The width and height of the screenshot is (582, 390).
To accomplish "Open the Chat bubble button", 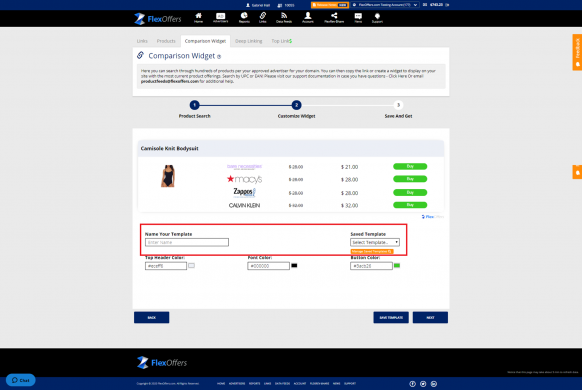I will (20, 380).
